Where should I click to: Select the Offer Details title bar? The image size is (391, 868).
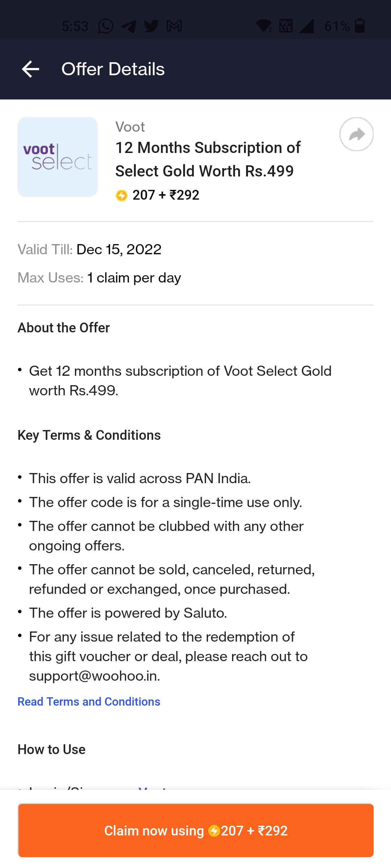click(x=113, y=69)
